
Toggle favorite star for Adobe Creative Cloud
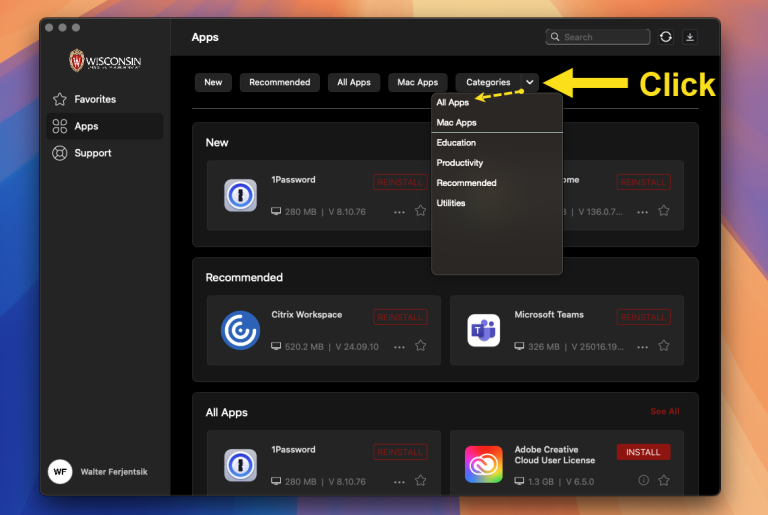(x=664, y=481)
